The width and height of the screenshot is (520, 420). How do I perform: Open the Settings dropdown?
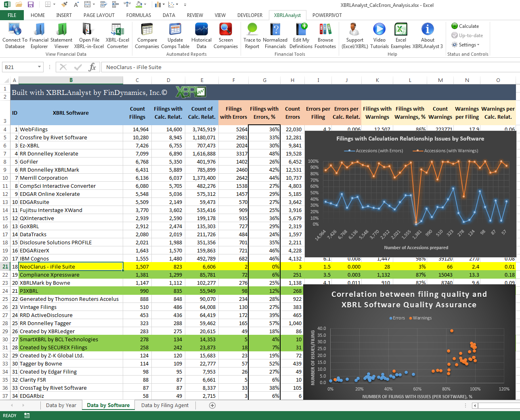pyautogui.click(x=467, y=44)
